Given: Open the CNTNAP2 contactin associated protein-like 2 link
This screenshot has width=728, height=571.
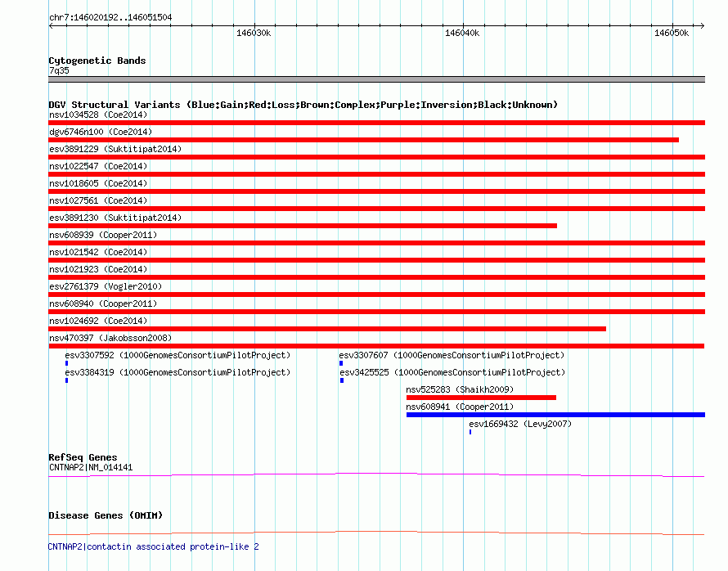Looking at the screenshot, I should [154, 546].
